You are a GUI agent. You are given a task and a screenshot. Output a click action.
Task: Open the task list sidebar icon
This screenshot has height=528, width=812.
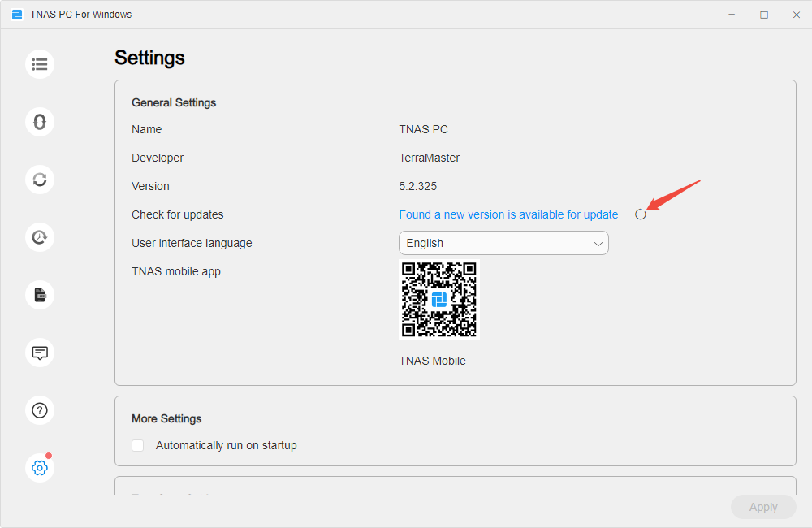(40, 64)
